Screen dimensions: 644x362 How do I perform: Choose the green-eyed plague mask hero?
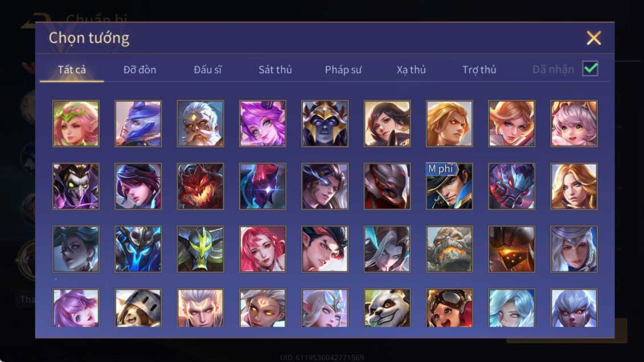pos(76,186)
